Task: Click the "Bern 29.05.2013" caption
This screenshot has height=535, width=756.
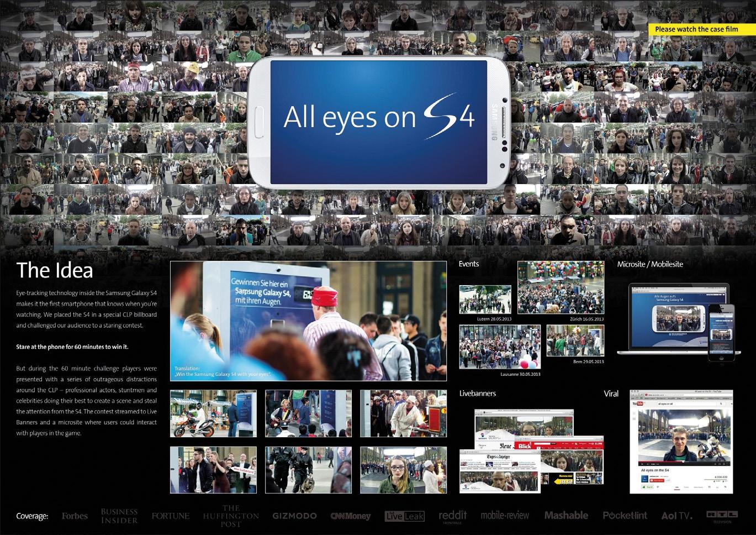Action: click(x=588, y=361)
